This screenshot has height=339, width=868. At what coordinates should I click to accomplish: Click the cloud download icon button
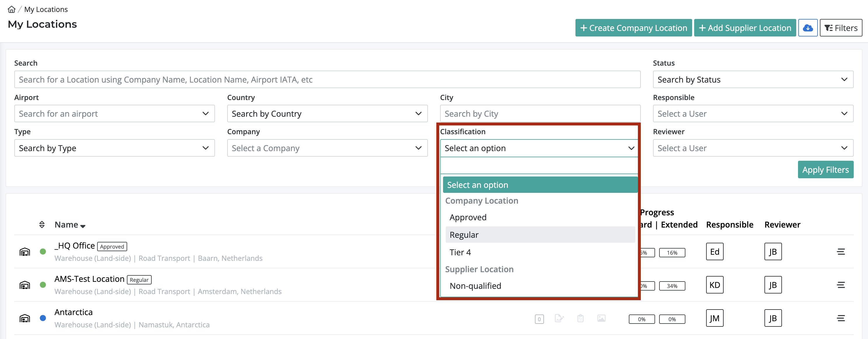tap(808, 28)
